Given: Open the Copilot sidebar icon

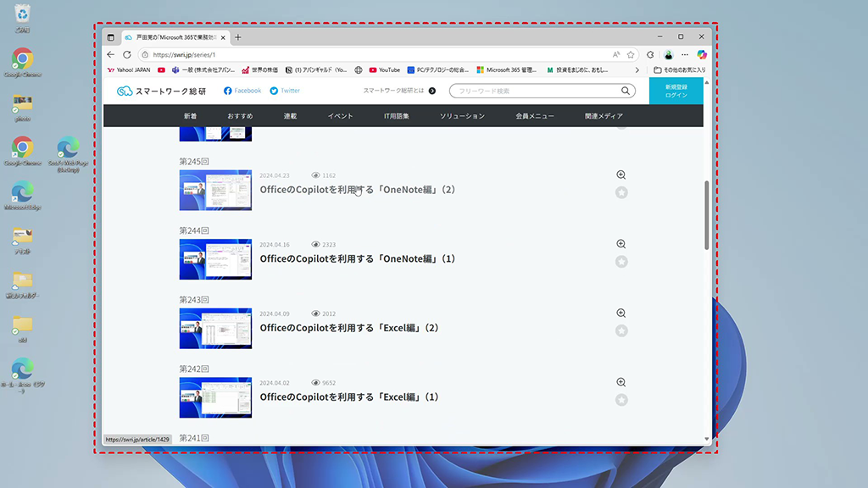Looking at the screenshot, I should coord(702,55).
